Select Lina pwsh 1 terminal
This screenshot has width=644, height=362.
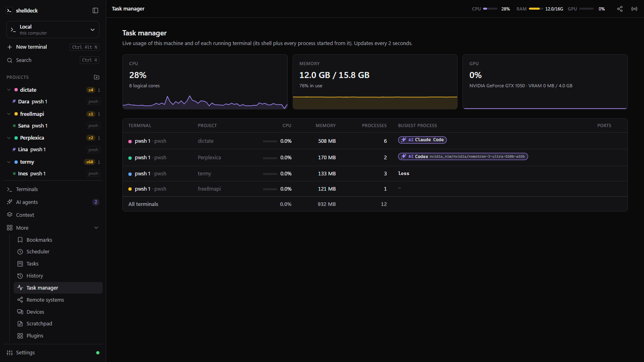56,150
